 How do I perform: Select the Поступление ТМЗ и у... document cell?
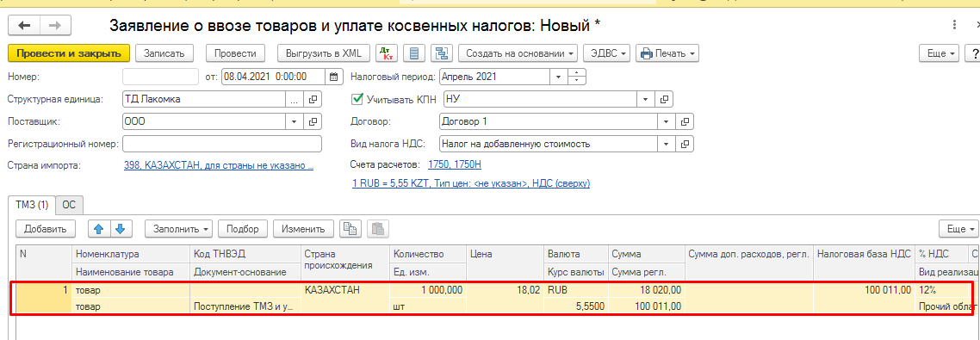[245, 306]
